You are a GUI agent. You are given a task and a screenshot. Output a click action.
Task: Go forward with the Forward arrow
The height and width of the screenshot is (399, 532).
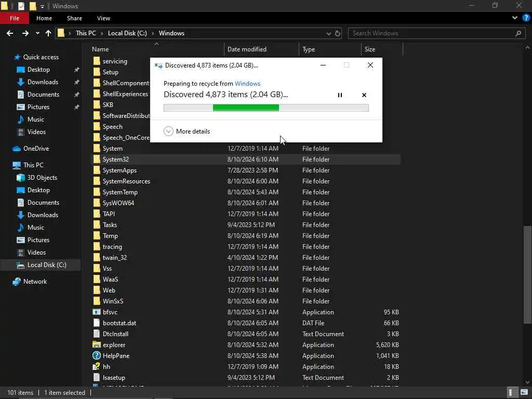pyautogui.click(x=25, y=33)
